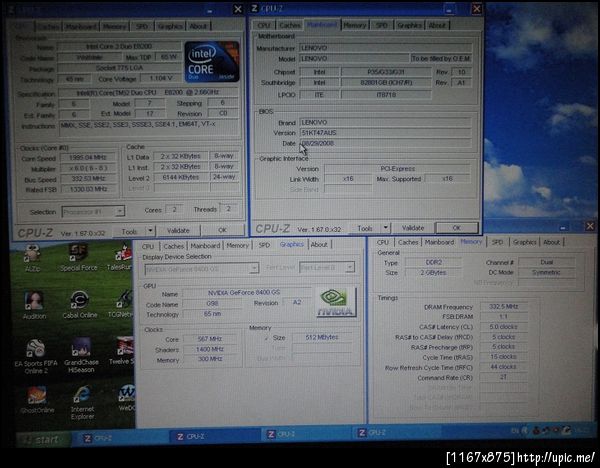Click the BIOS Date field 08/29/2008
The height and width of the screenshot is (468, 600).
pos(386,143)
